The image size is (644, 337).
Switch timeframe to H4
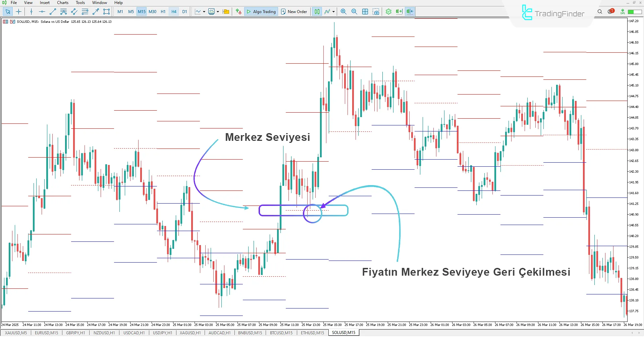(x=174, y=12)
